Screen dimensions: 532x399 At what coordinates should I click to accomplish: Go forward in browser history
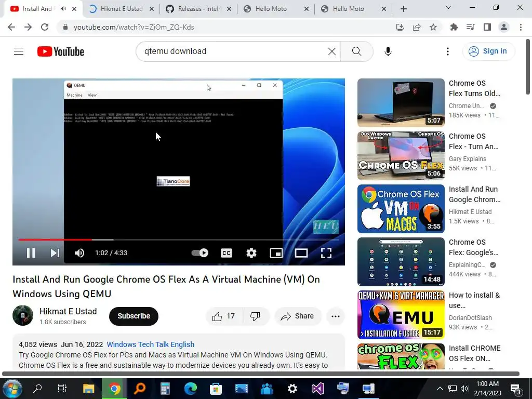28,27
